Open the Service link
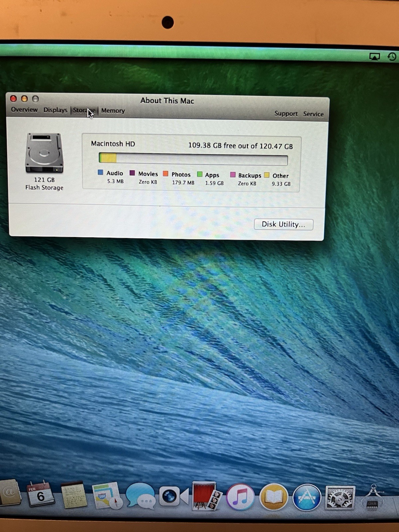 click(x=313, y=114)
